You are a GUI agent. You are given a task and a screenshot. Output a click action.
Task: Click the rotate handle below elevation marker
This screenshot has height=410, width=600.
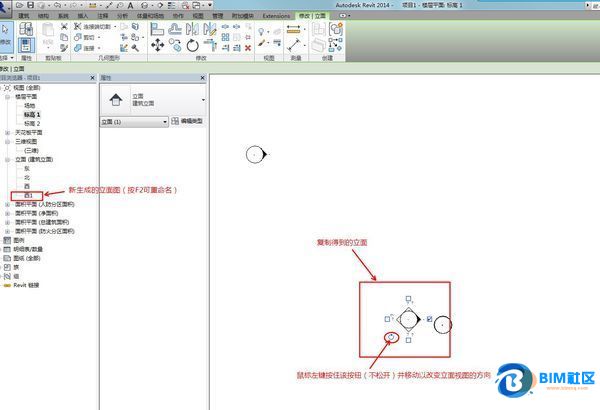391,337
